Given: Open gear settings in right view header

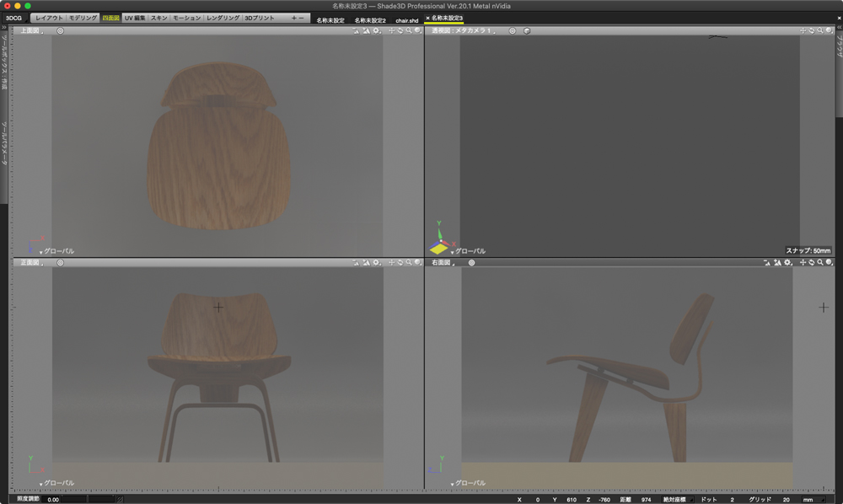Looking at the screenshot, I should coord(788,263).
